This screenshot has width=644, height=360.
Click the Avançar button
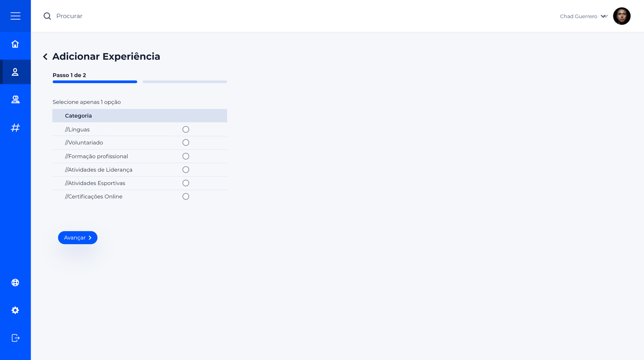tap(78, 238)
